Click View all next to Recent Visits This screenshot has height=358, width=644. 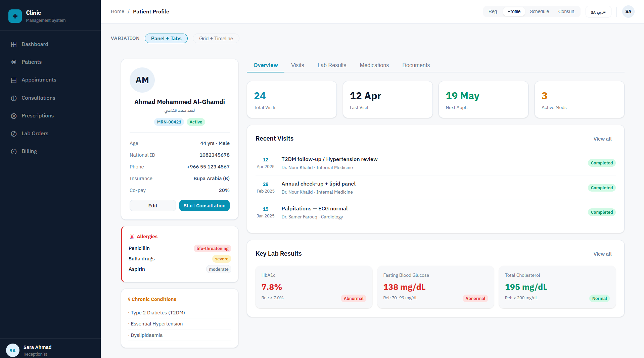click(602, 139)
